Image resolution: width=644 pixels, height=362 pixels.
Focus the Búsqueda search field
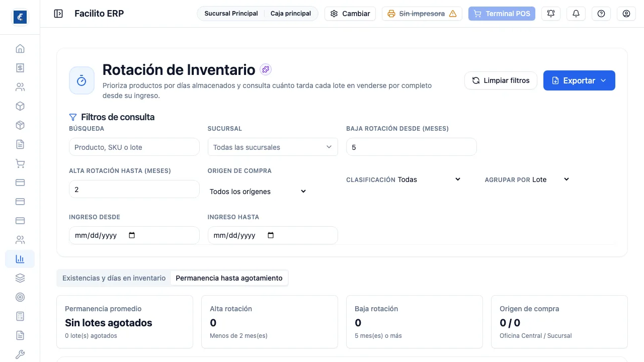click(134, 147)
